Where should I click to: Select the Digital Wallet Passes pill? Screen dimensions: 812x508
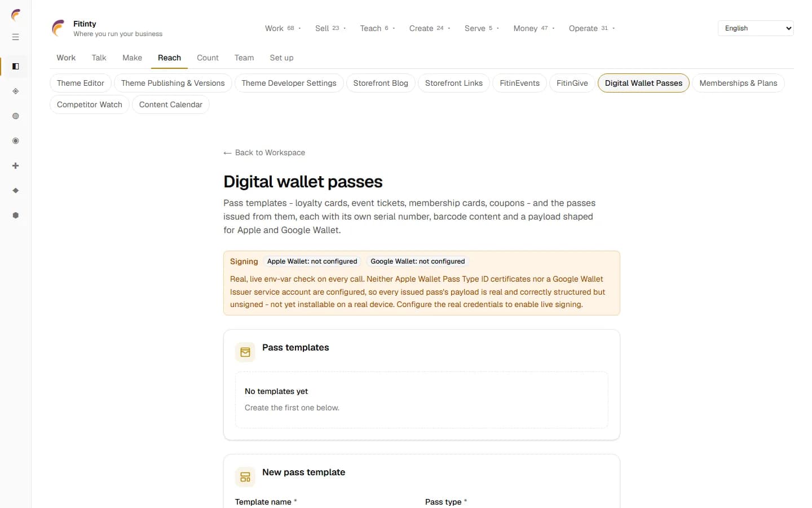(x=643, y=83)
